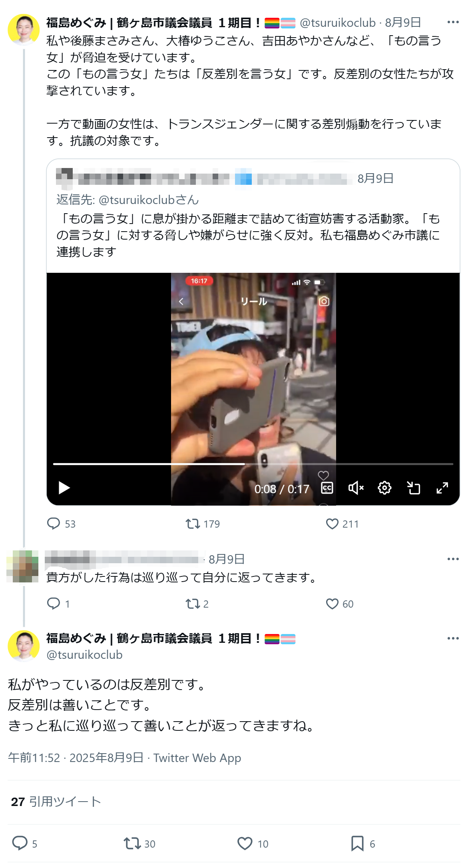Viewport: 472px width, 868px height.
Task: Reply to the main tweet
Action: coord(20,843)
